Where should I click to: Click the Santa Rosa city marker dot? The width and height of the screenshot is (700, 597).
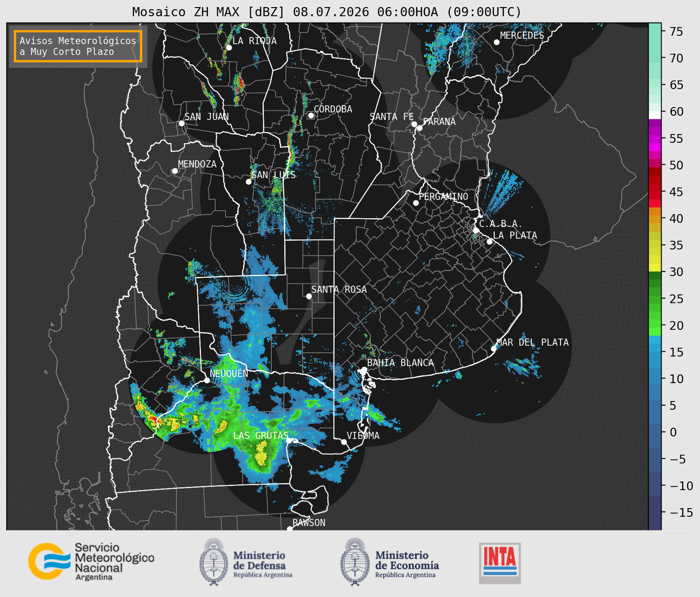pyautogui.click(x=309, y=296)
